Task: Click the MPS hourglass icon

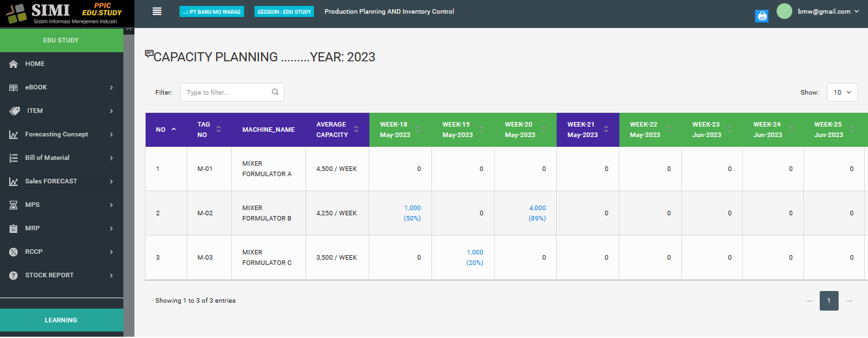Action: click(x=13, y=205)
